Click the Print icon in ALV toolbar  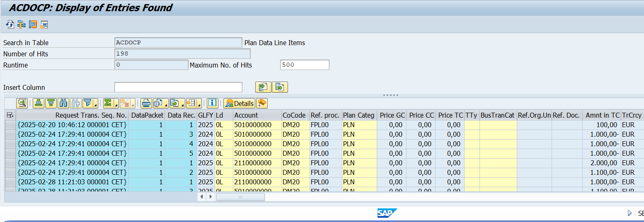pos(146,104)
